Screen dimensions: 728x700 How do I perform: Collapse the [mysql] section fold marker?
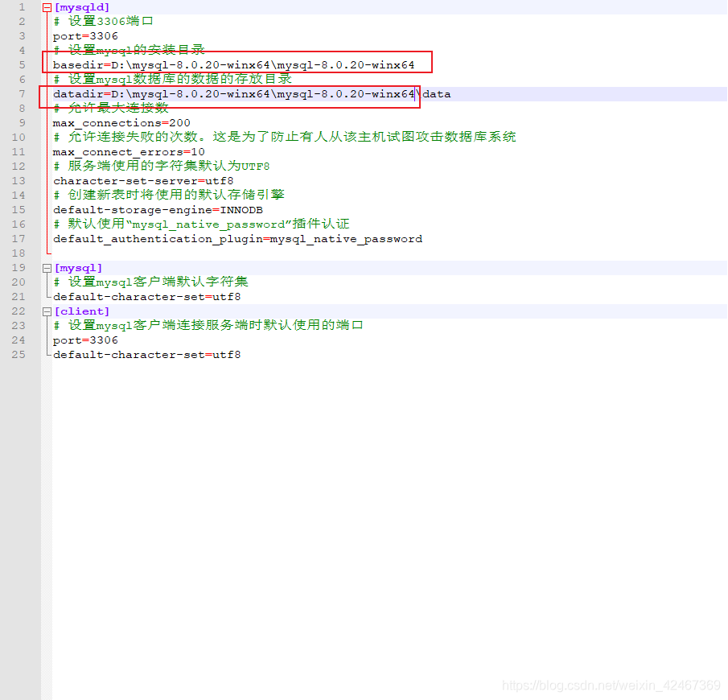pos(46,267)
